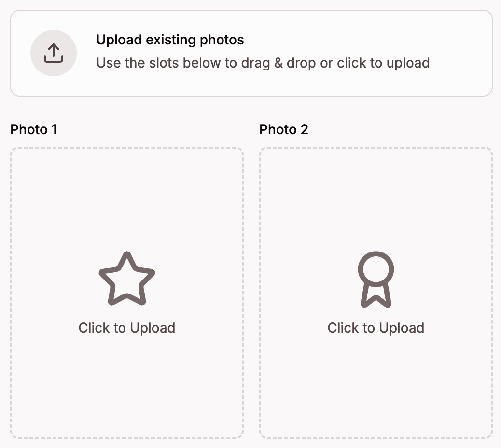Click the Photo 1 label

pyautogui.click(x=34, y=129)
